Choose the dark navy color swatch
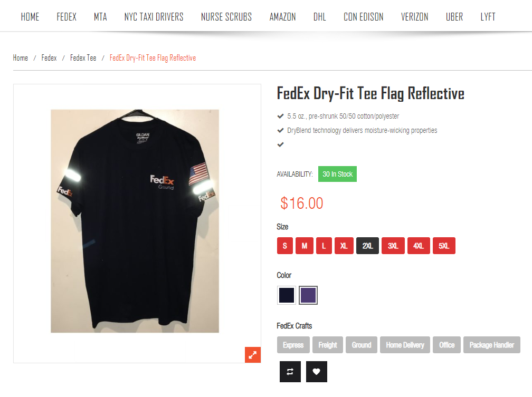The image size is (532, 397). click(287, 295)
